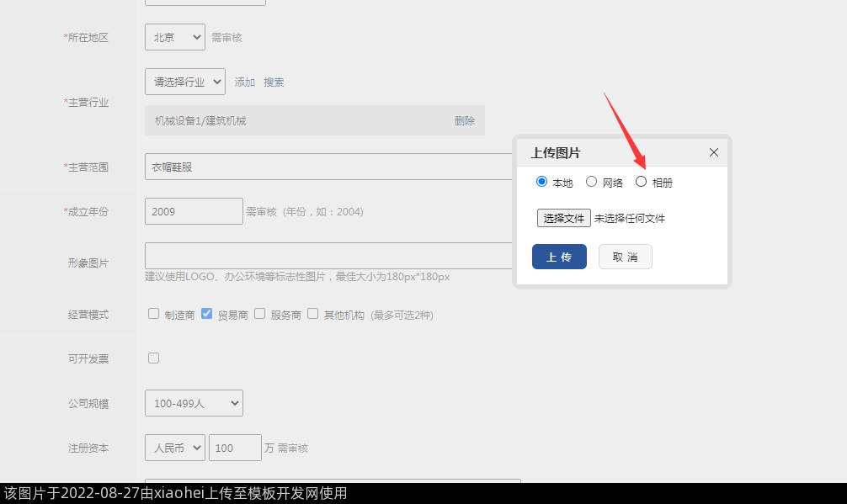Click 删除 to remove 机械设备1/建筑机械
Viewport: 847px width, 504px height.
[465, 121]
